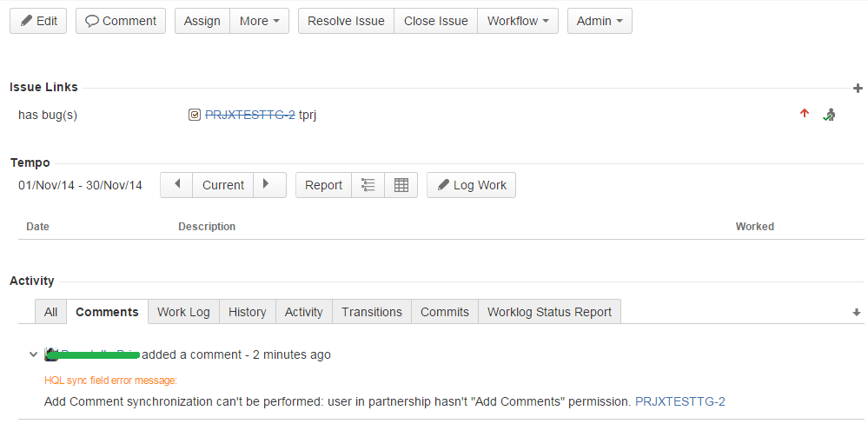
Task: Click the add issue link plus icon
Action: [858, 88]
